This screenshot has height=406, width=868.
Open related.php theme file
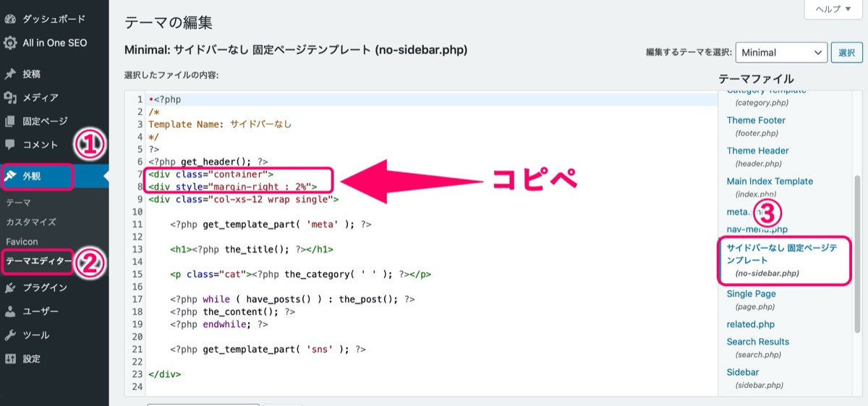tap(750, 324)
